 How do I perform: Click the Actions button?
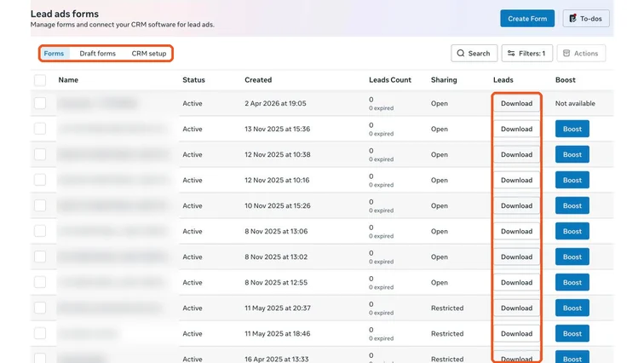pos(581,54)
